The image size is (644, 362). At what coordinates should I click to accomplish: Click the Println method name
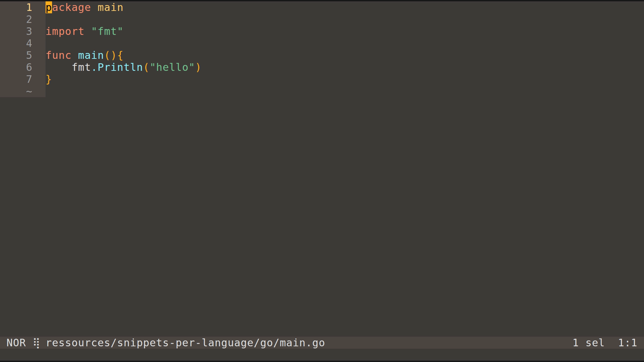(x=120, y=67)
